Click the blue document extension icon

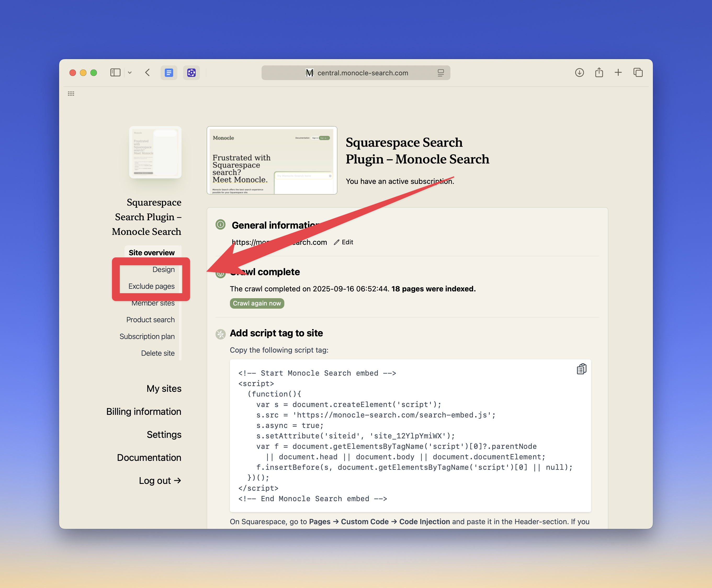click(x=169, y=72)
